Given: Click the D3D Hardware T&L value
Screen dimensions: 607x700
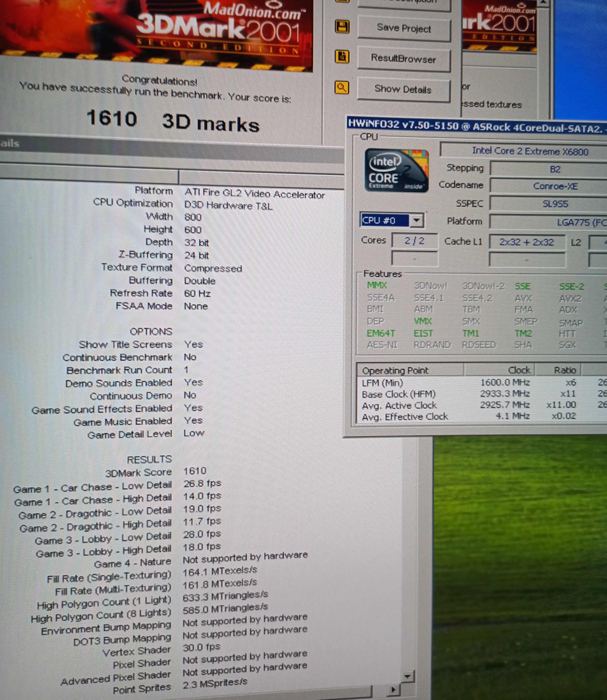Looking at the screenshot, I should coord(228,205).
